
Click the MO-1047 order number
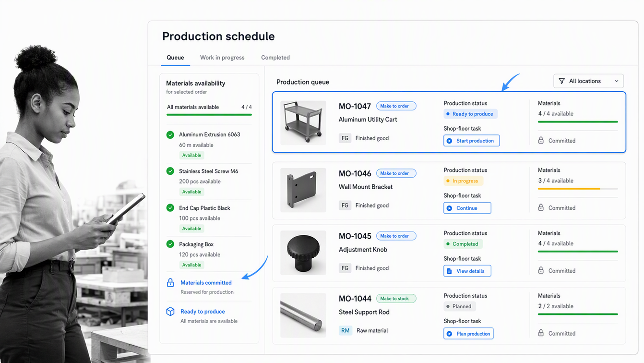click(355, 107)
